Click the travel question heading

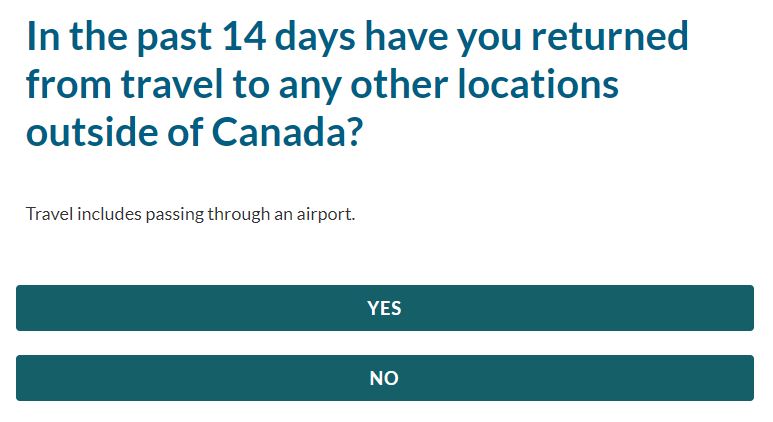[x=357, y=86]
